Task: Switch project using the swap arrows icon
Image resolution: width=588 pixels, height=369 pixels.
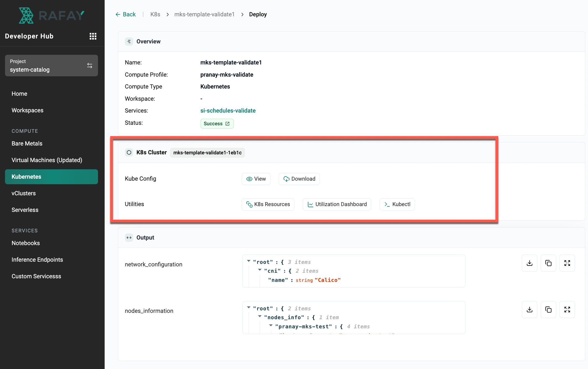Action: point(90,66)
